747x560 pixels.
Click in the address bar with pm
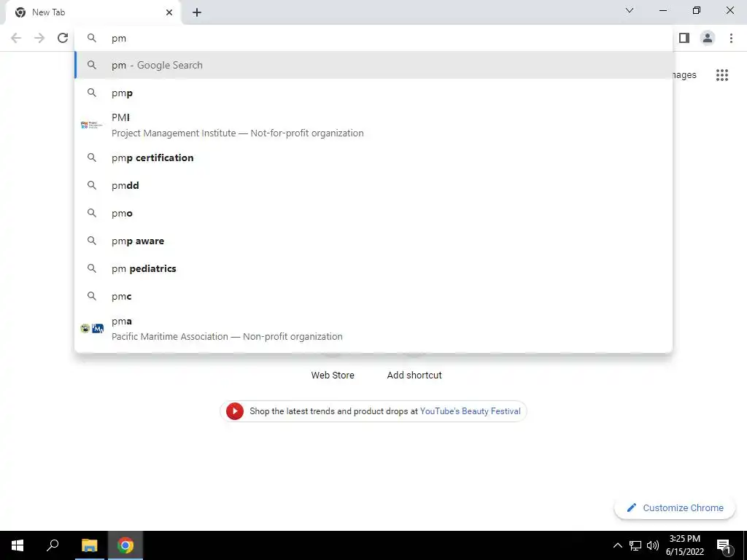373,38
